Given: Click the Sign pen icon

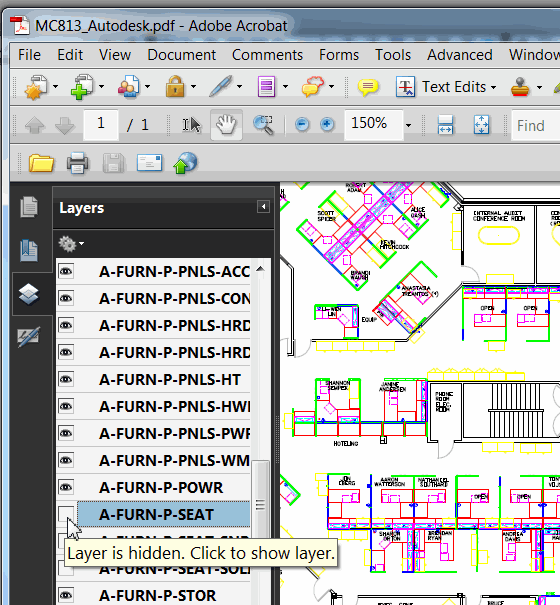Looking at the screenshot, I should coord(221,86).
